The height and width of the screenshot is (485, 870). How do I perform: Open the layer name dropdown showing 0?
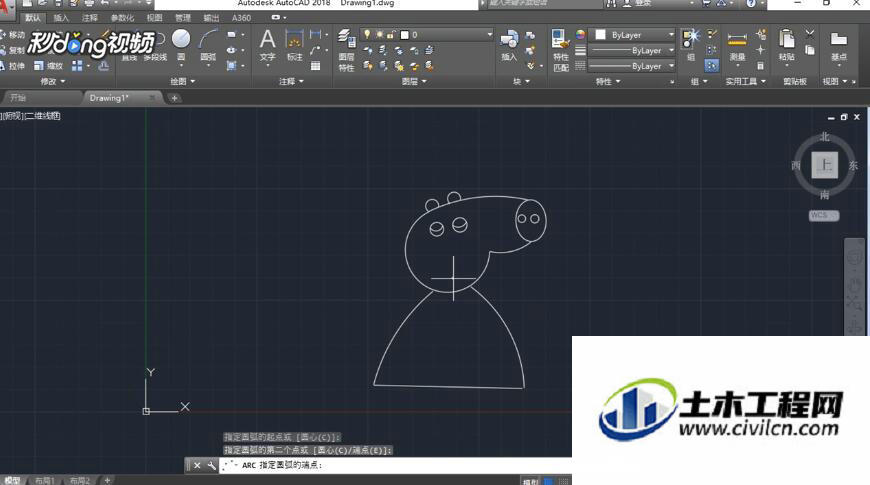click(426, 34)
